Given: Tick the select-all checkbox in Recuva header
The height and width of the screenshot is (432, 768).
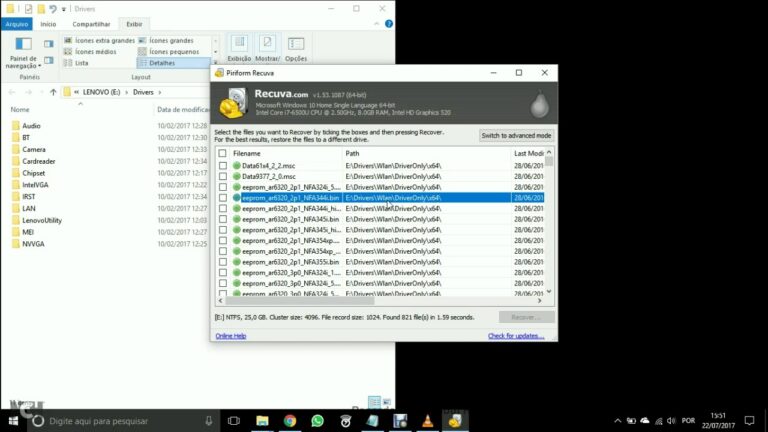Looking at the screenshot, I should click(222, 153).
